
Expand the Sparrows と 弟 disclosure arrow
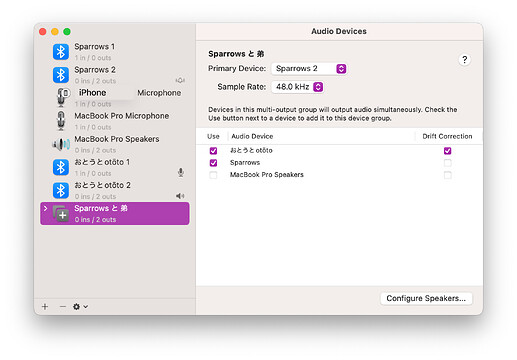[x=46, y=208]
